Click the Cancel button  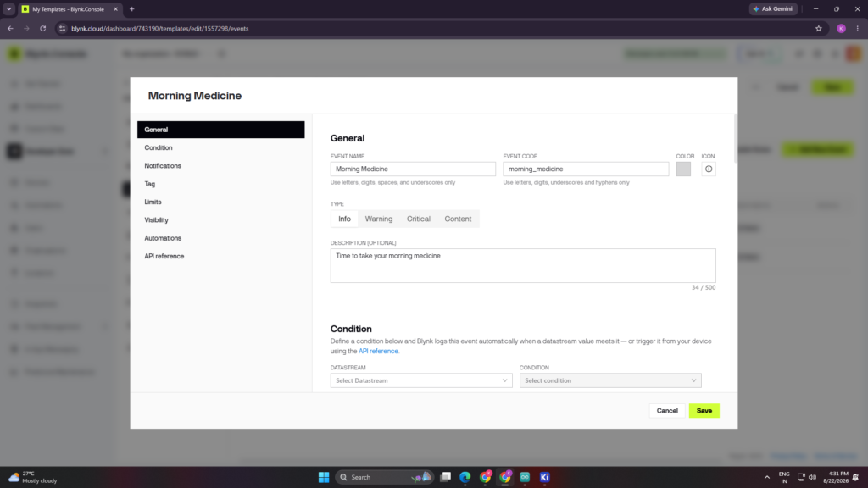pyautogui.click(x=667, y=411)
